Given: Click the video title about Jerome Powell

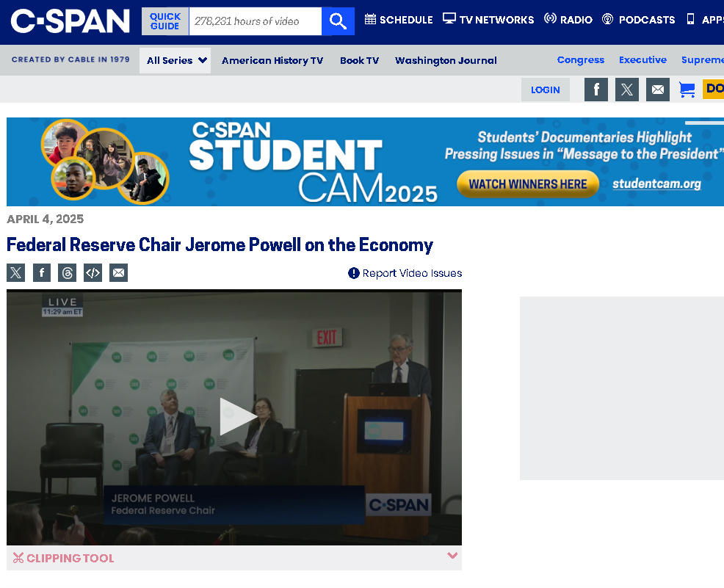Looking at the screenshot, I should (220, 244).
